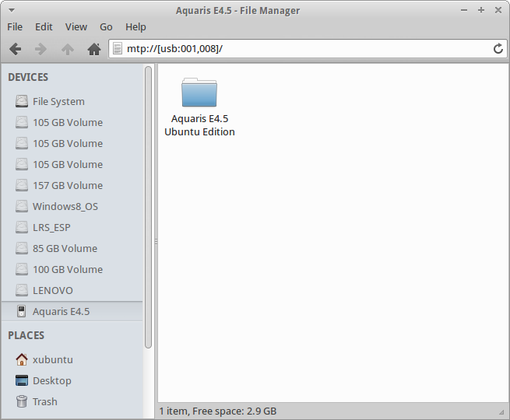Click the LENOVO drive icon
510x420 pixels.
(22, 290)
